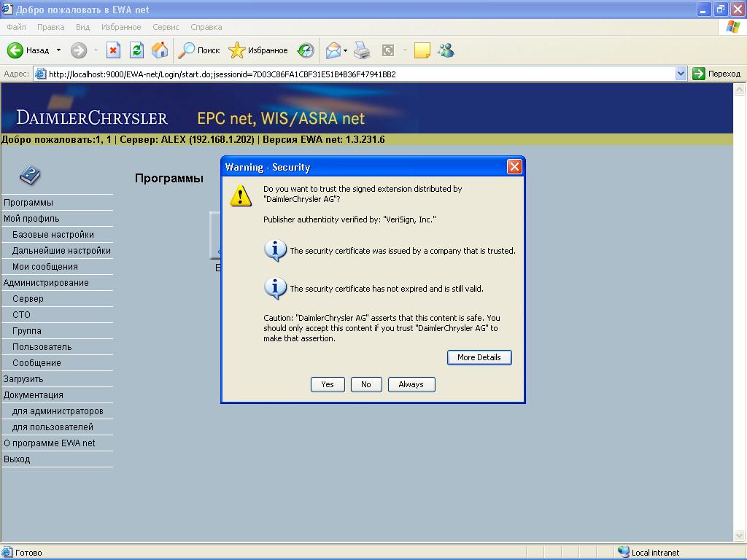Open the Сервис menu
The height and width of the screenshot is (560, 747).
[x=166, y=27]
